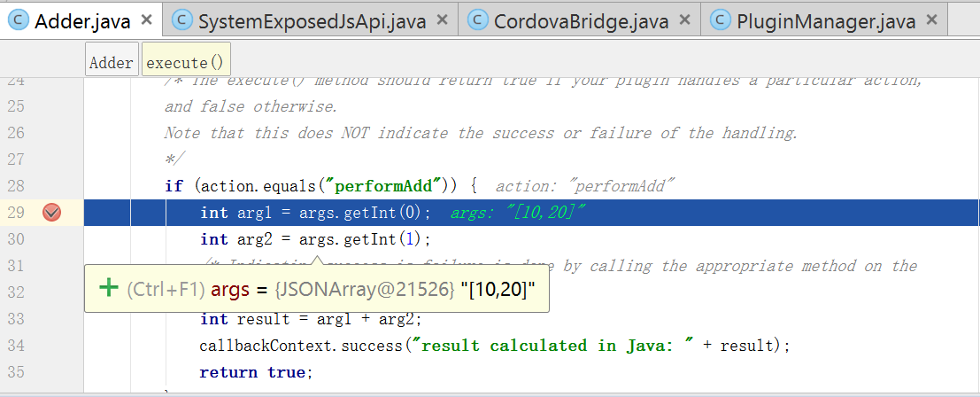Open the PluginManager.java tab
Screen dimensions: 980x397
coord(826,21)
